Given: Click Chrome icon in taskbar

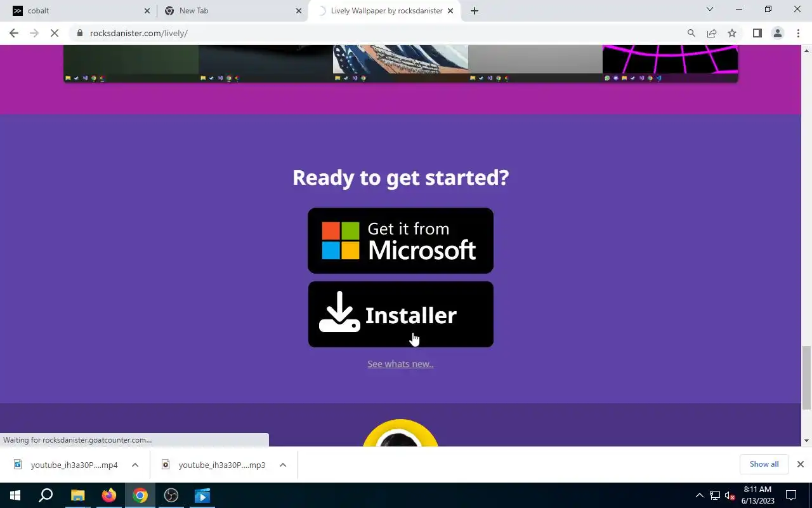Looking at the screenshot, I should coord(140,495).
